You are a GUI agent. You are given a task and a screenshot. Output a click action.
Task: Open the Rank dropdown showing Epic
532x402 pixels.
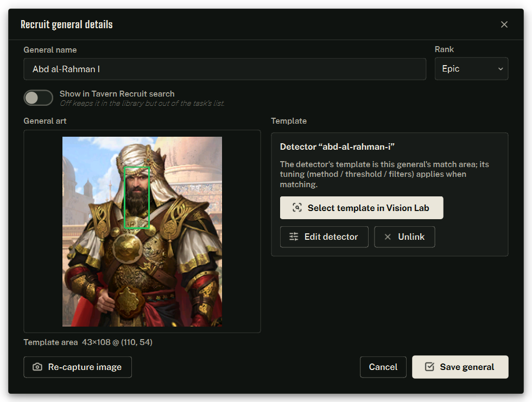(471, 69)
